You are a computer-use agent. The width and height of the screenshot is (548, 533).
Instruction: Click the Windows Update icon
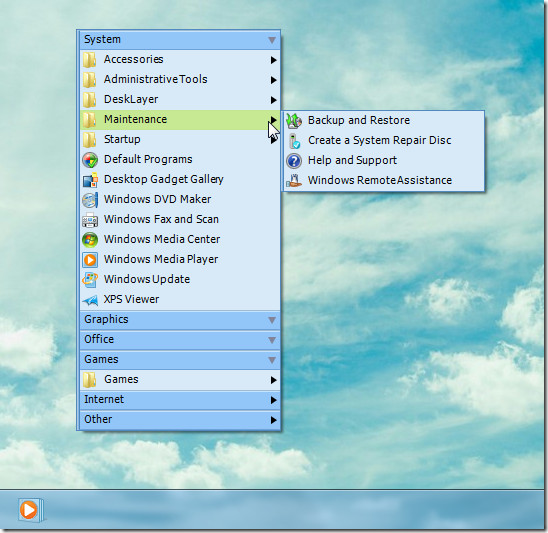click(90, 280)
